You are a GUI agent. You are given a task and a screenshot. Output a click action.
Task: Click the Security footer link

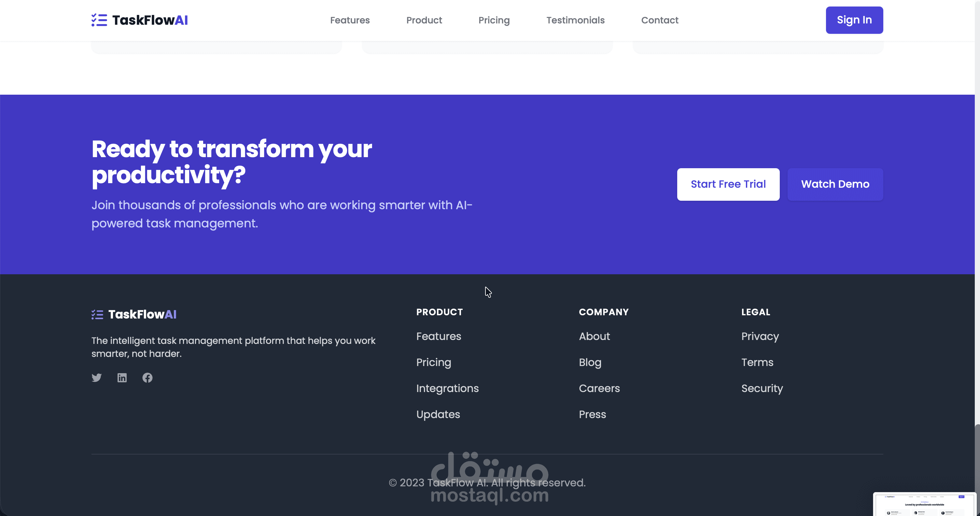762,388
